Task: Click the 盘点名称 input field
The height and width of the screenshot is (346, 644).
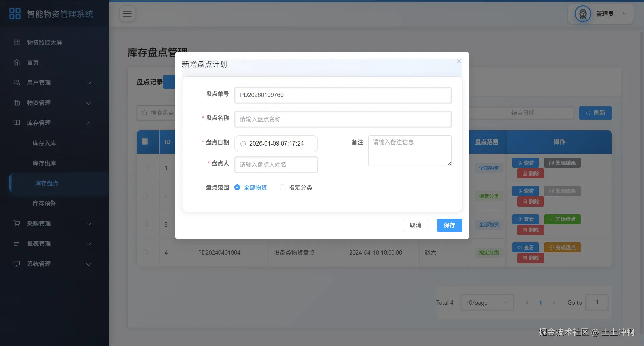Action: click(x=343, y=119)
